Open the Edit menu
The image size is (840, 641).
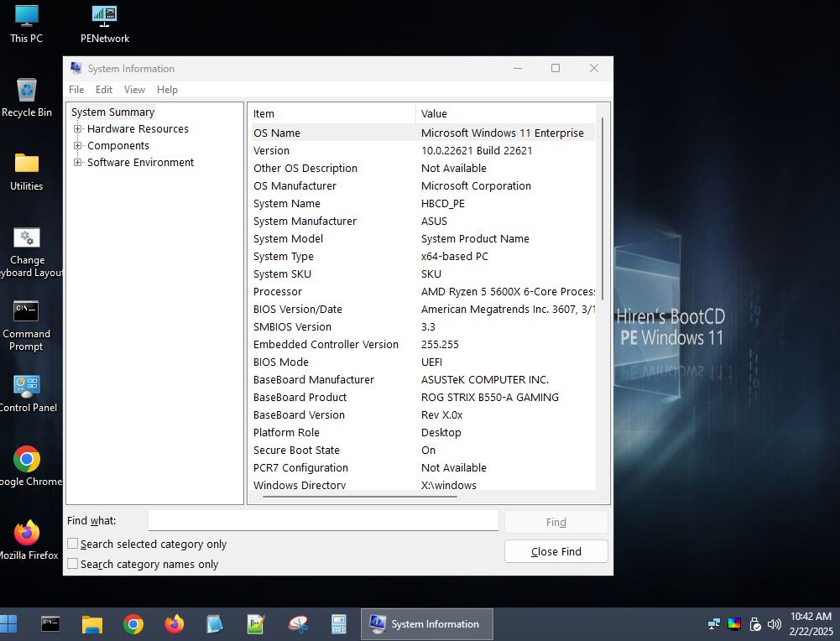(104, 90)
